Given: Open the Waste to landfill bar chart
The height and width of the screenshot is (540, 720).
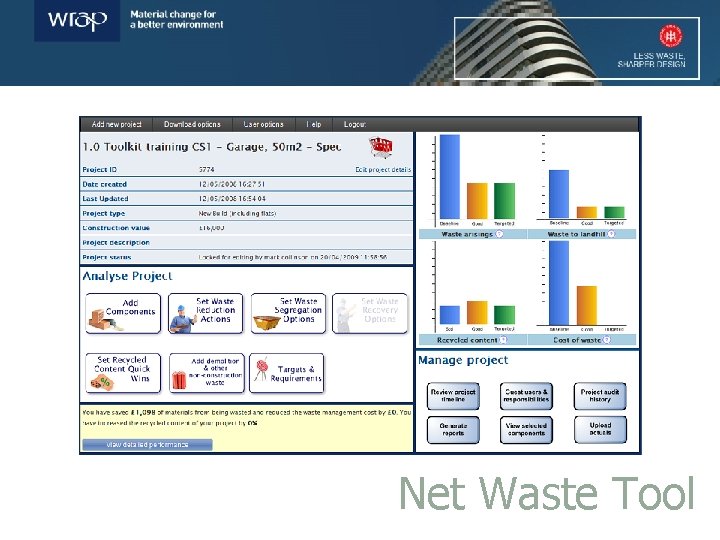Looking at the screenshot, I should (582, 180).
